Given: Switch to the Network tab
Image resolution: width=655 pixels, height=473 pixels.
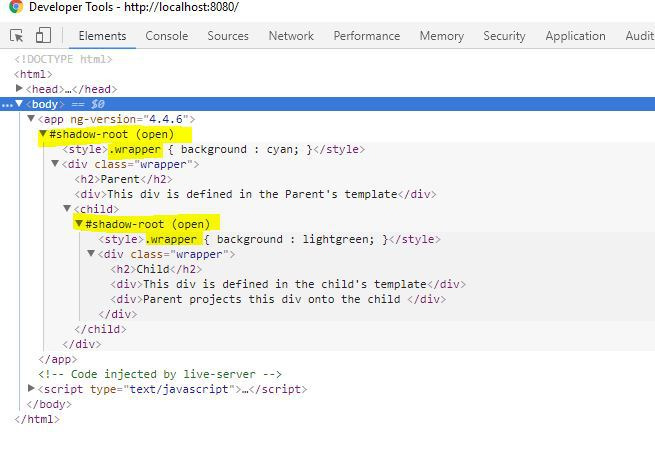Looking at the screenshot, I should point(291,36).
